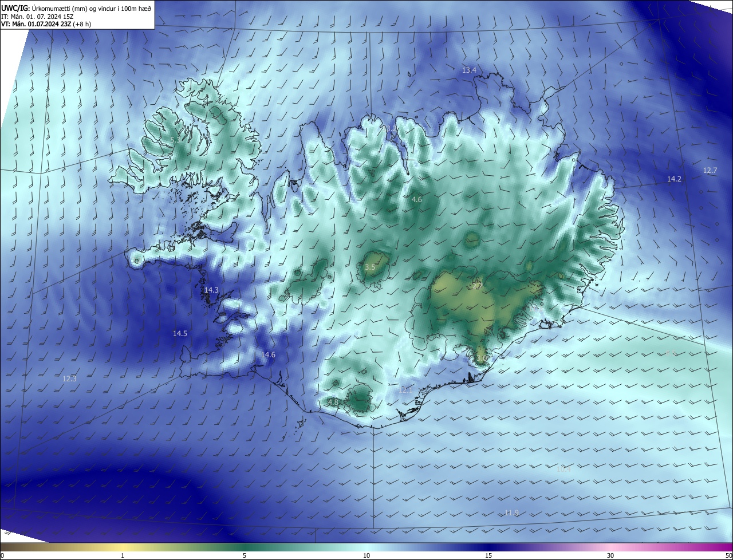Screen dimensions: 733x560
Task: Click the '10.4' value on the map
Action: tap(564, 469)
